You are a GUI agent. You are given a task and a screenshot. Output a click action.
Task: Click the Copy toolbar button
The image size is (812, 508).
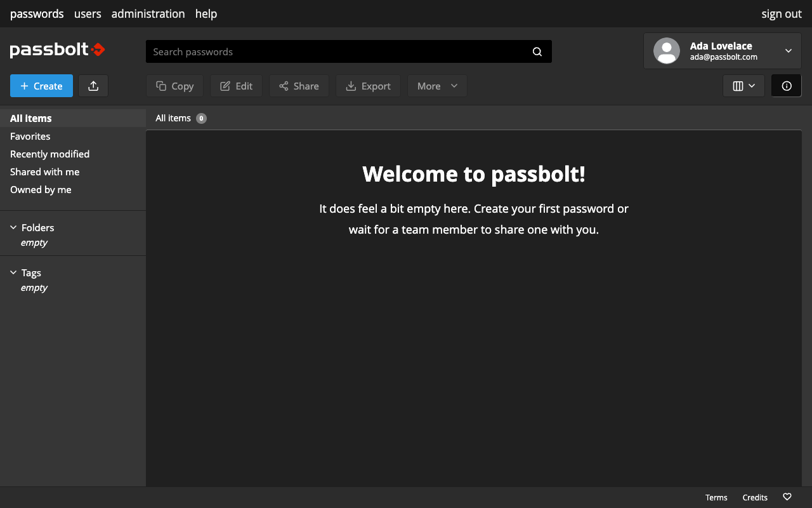(x=174, y=86)
